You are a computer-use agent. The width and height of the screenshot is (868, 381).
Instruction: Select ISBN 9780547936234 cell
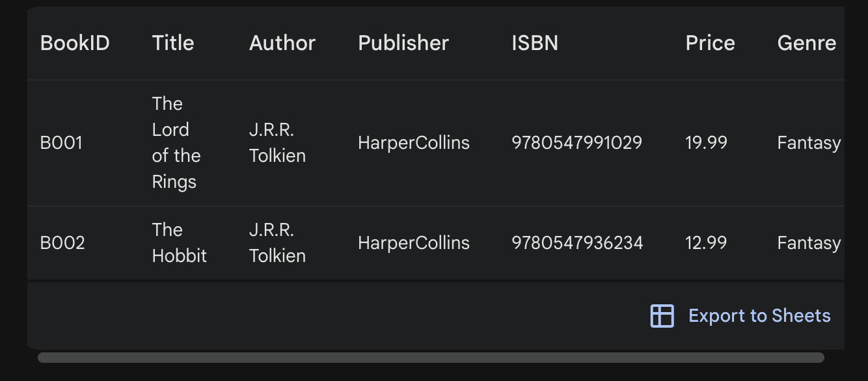click(x=577, y=243)
